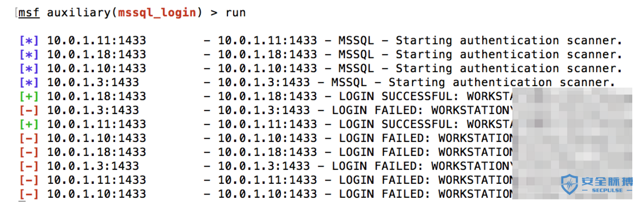
Task: Click LOGIN SUCCESSFUL text for 10.0.1.18
Action: point(399,97)
